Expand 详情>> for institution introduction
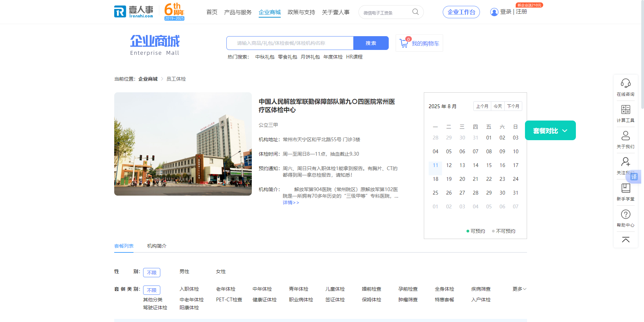Image resolution: width=644 pixels, height=322 pixels. 291,202
